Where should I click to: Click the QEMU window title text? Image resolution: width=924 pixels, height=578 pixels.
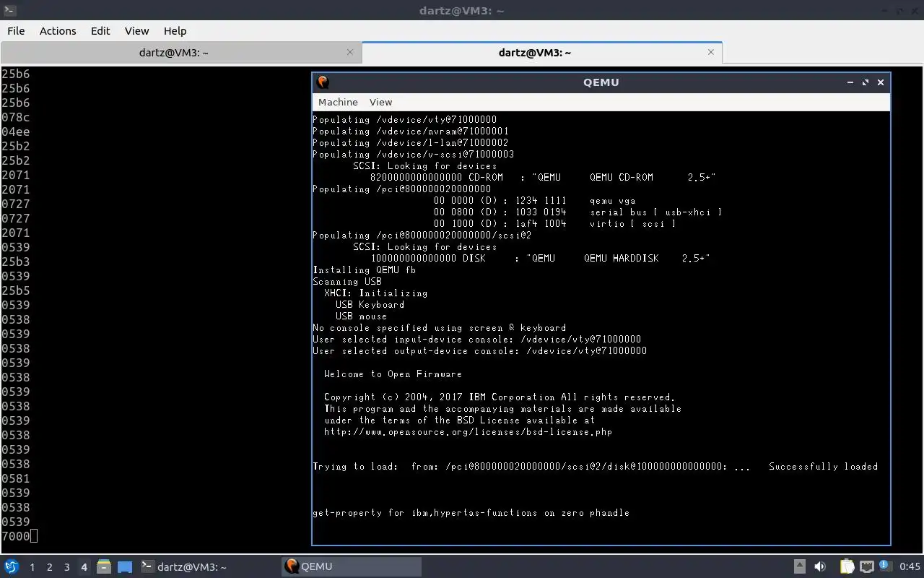(601, 82)
